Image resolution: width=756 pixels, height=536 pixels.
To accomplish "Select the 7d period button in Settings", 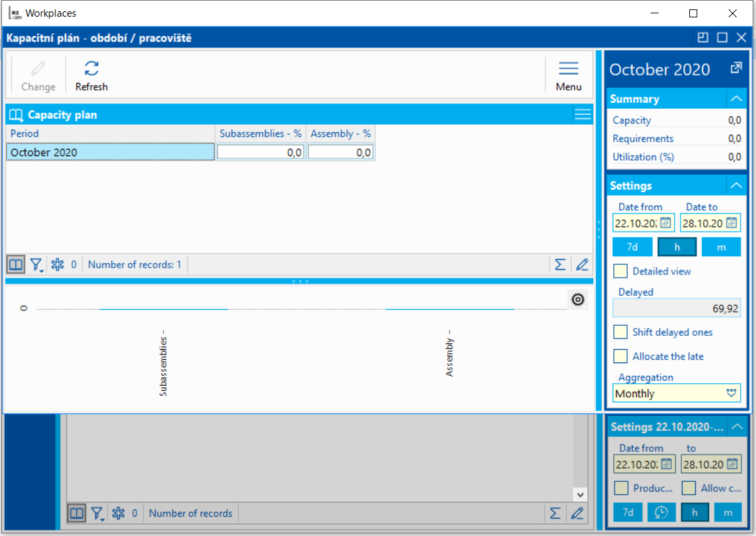I will pos(632,247).
